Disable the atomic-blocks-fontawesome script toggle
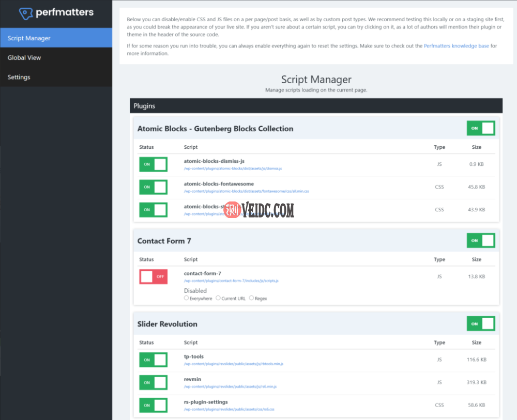The image size is (517, 420). click(153, 187)
